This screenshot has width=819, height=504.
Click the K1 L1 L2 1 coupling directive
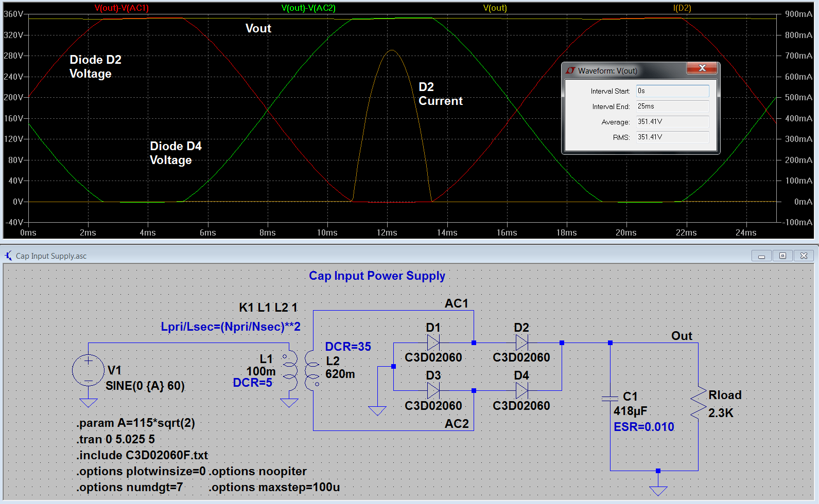pos(268,308)
